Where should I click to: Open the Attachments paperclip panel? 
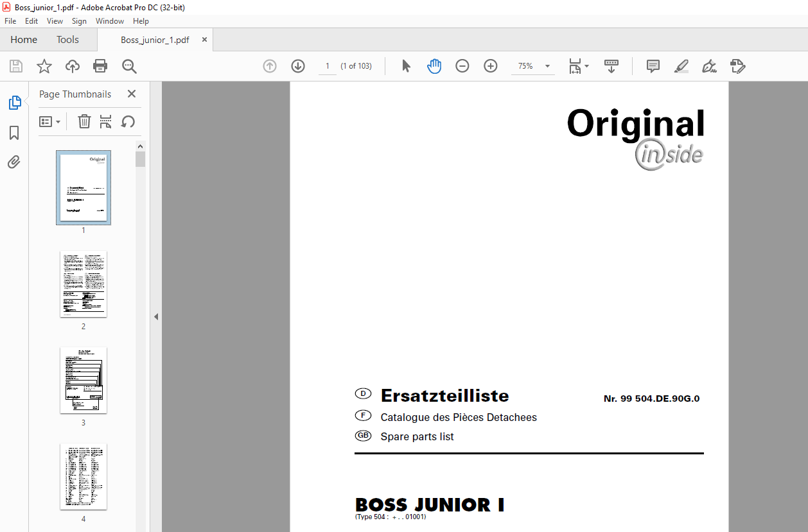pos(14,162)
